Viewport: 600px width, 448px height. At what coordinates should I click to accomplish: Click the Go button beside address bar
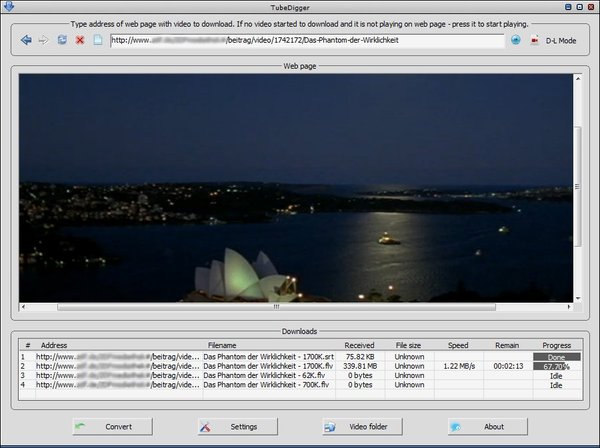click(x=515, y=40)
